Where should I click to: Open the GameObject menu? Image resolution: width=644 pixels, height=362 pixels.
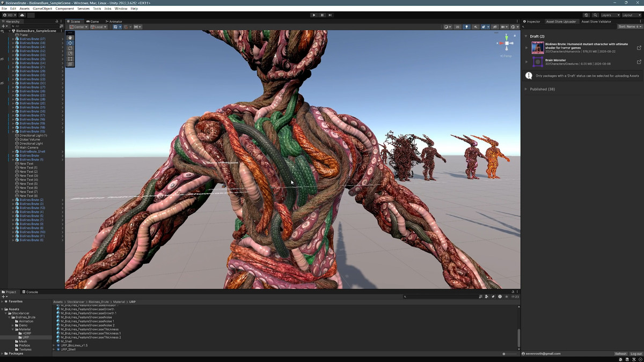pos(42,9)
